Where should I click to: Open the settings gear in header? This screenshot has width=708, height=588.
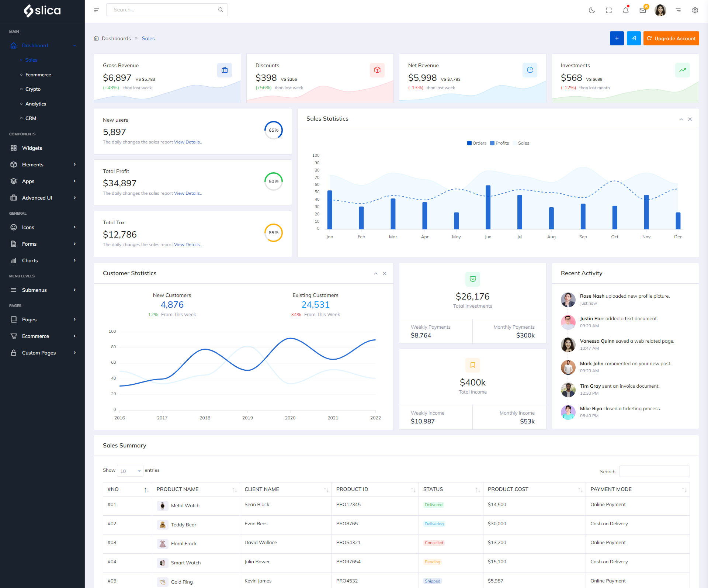click(x=695, y=10)
